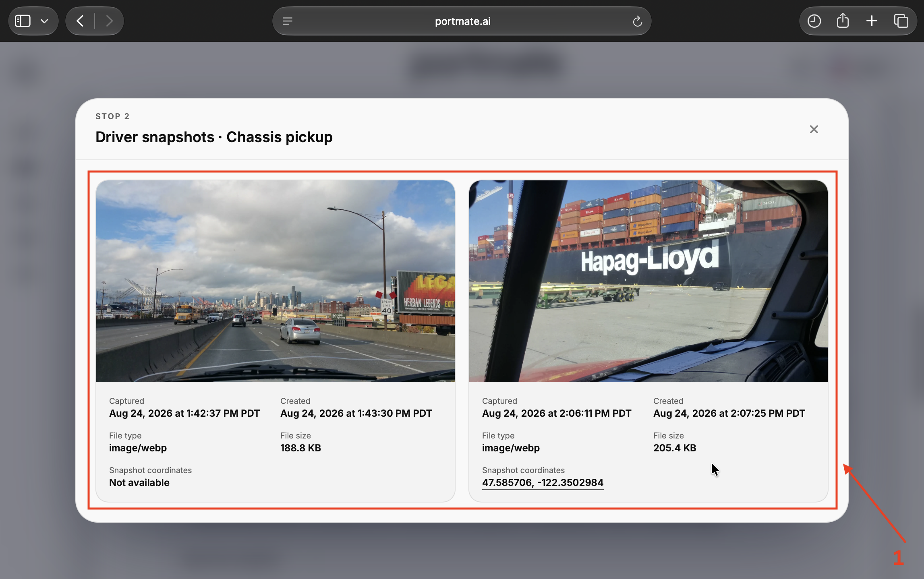The height and width of the screenshot is (579, 924).
Task: Open a new tab
Action: [x=872, y=21]
